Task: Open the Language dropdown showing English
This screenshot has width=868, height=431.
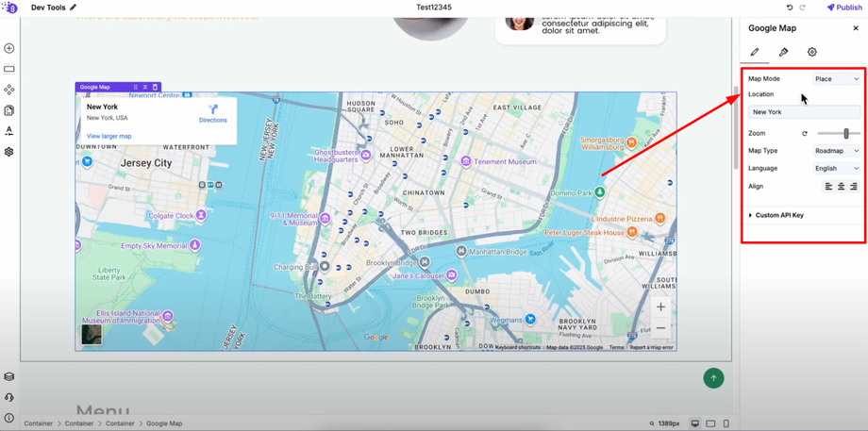Action: point(837,168)
